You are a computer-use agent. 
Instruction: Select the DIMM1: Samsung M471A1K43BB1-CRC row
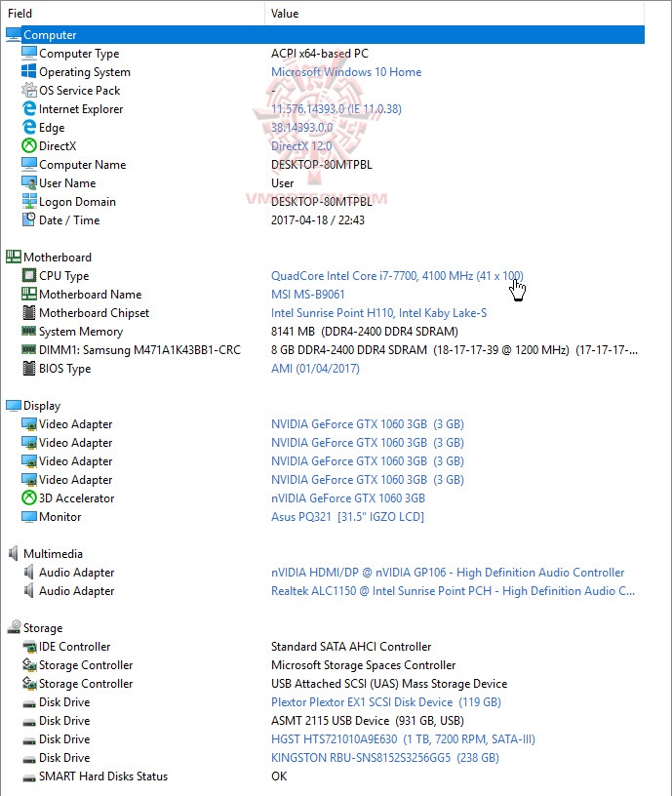pos(139,350)
